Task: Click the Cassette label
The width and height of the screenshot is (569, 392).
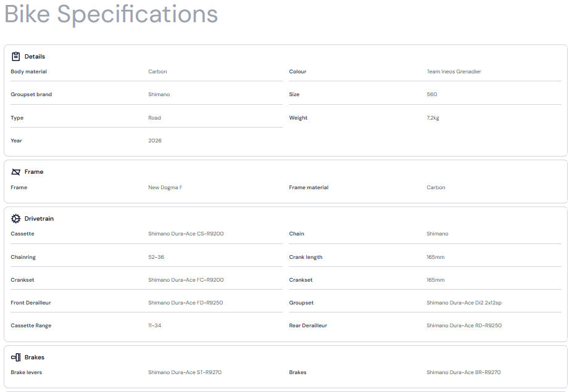Action: [22, 234]
